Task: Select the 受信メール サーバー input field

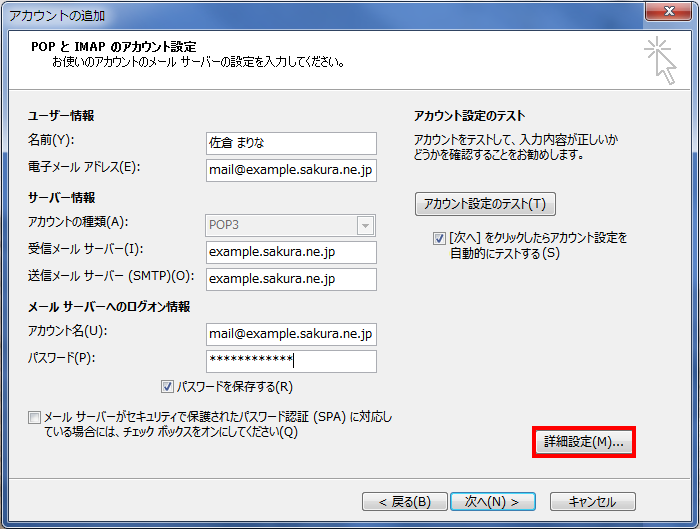Action: (290, 252)
